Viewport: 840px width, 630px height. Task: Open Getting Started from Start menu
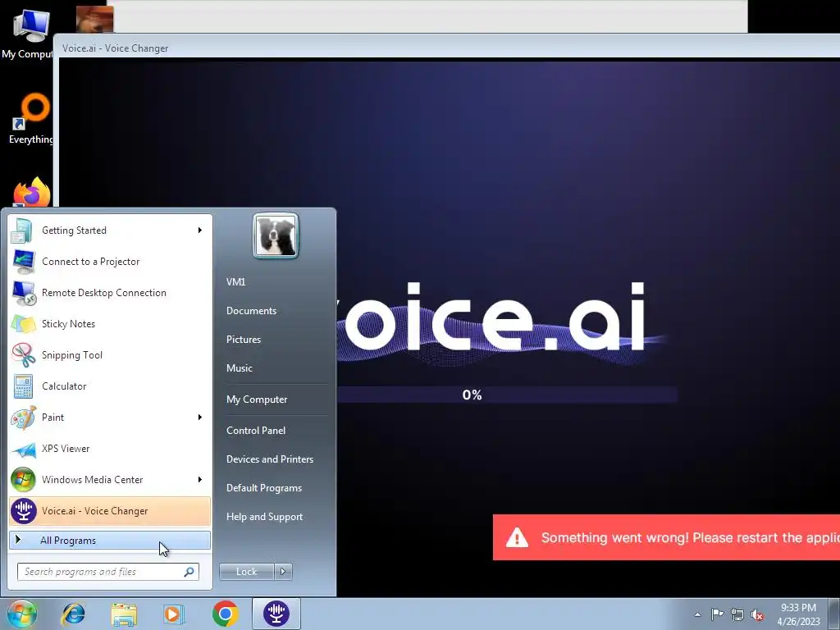pyautogui.click(x=110, y=231)
